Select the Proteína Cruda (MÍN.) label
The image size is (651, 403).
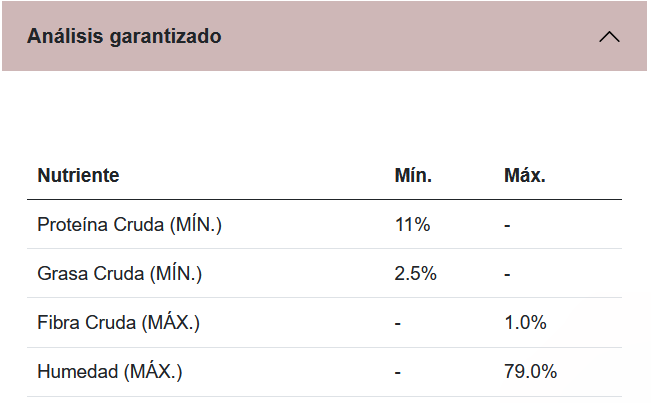point(129,225)
